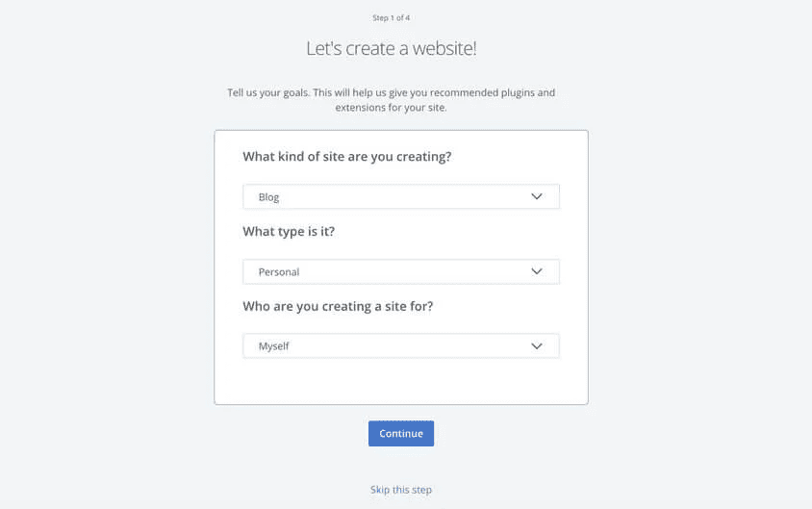This screenshot has height=509, width=812.
Task: Open the site kind dropdown showing Blog
Action: (401, 196)
